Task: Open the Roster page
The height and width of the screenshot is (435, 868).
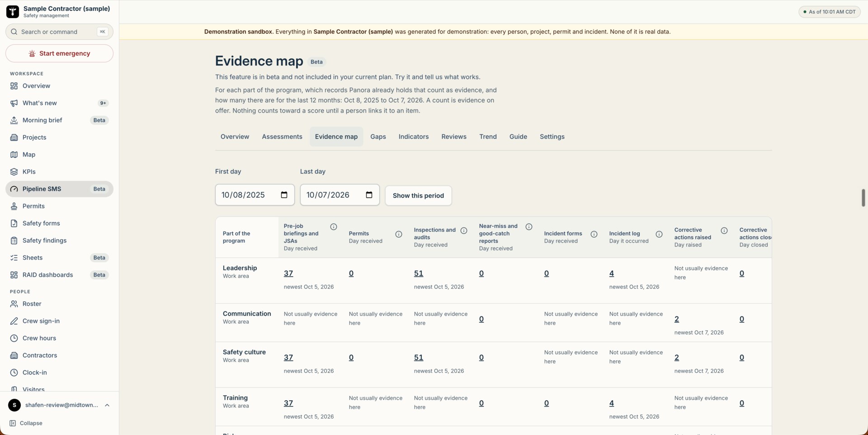Action: pos(59,304)
